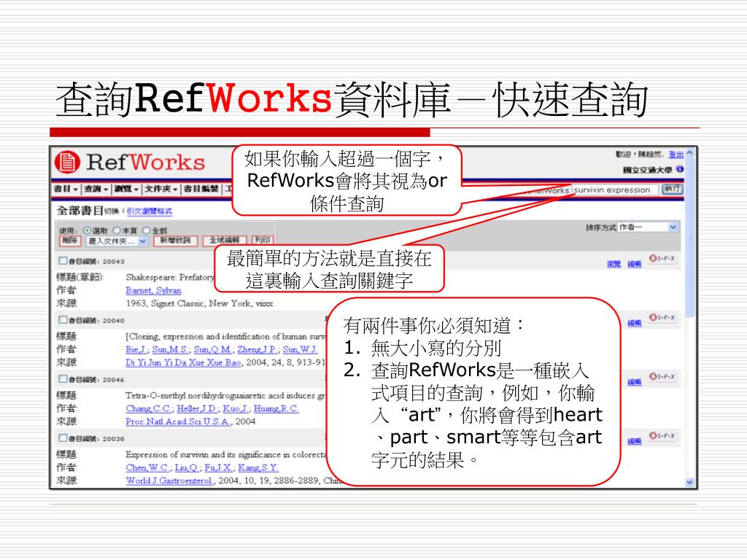Switch to 引文瀏覽格式 view link
The width and height of the screenshot is (747, 560).
pos(149,211)
